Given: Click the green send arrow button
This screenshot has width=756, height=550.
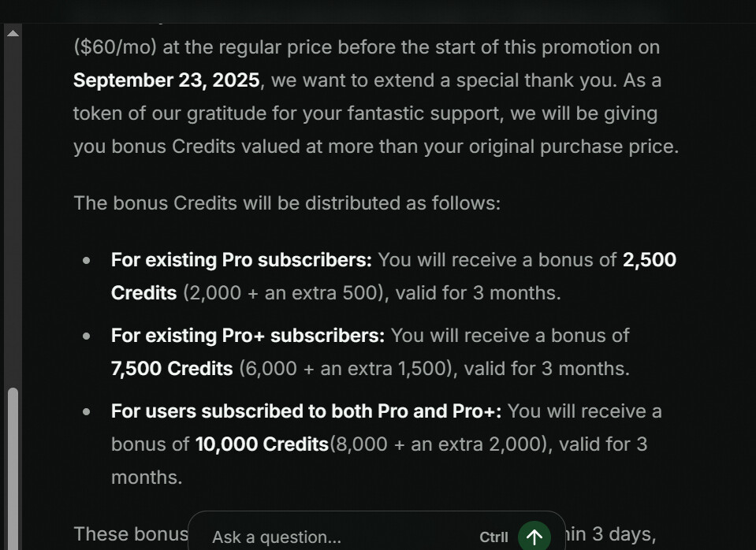Looking at the screenshot, I should click(x=534, y=537).
